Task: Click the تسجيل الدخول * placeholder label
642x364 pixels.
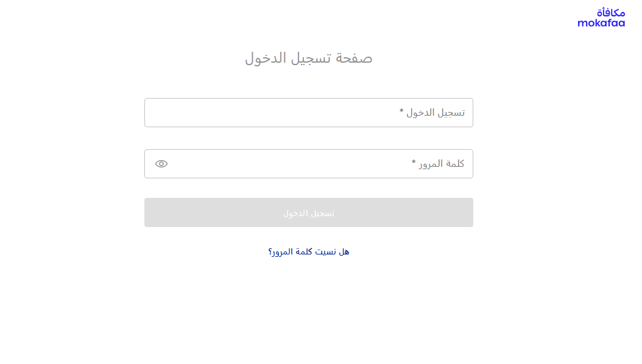Action: pos(432,113)
